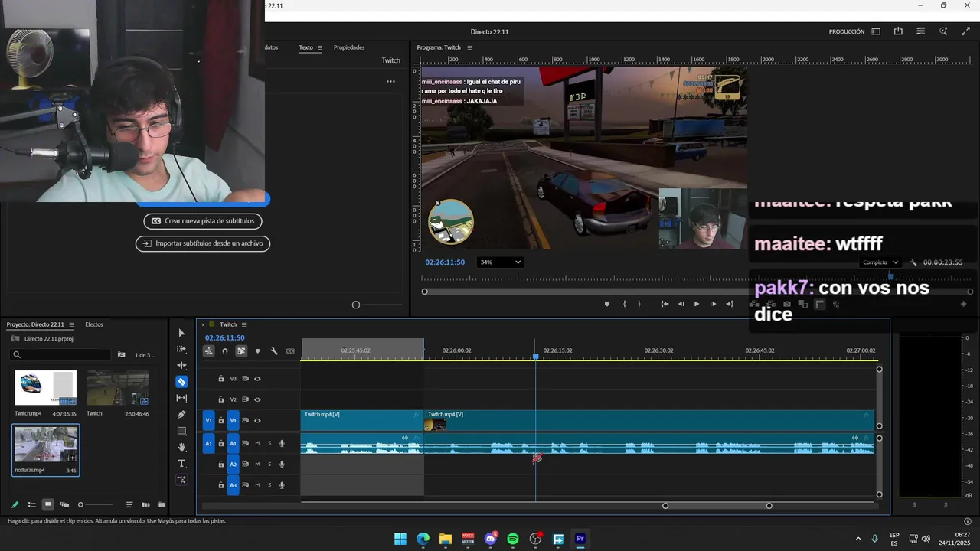Open Completa playback resolution dropdown
Screen dimensions: 980x551
point(880,262)
